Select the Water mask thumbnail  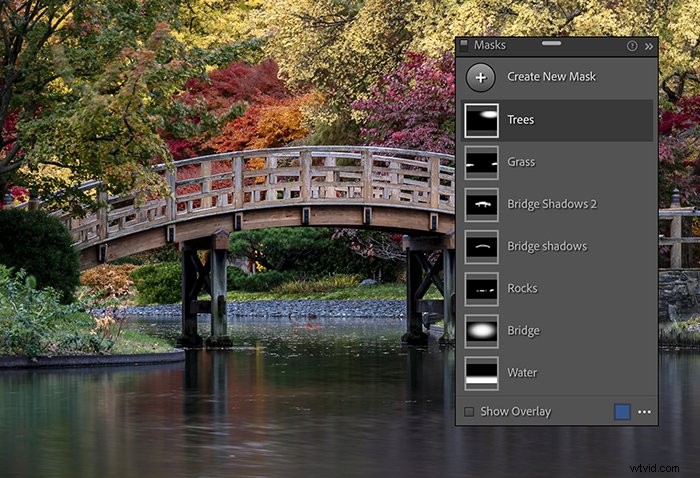pyautogui.click(x=481, y=374)
